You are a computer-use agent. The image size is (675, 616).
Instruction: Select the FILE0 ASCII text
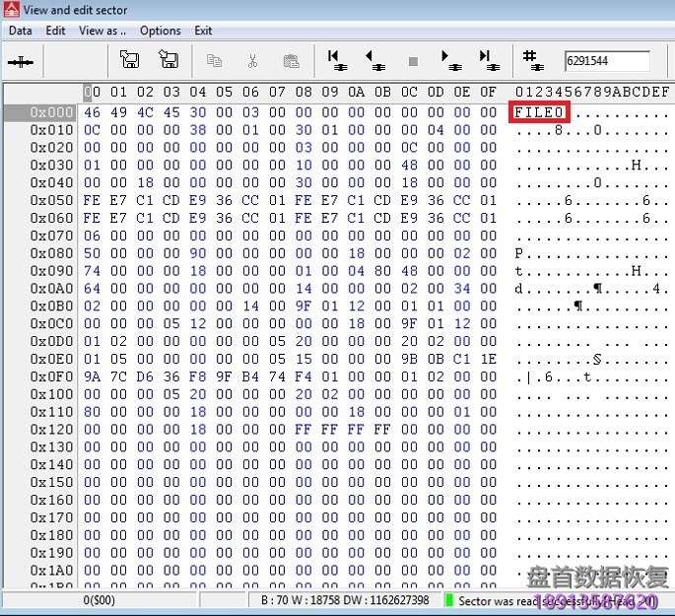coord(539,112)
